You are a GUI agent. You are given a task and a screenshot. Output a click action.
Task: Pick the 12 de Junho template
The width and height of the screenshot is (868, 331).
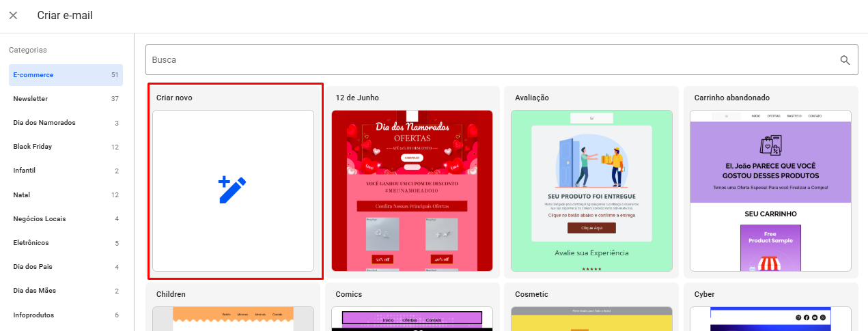412,190
